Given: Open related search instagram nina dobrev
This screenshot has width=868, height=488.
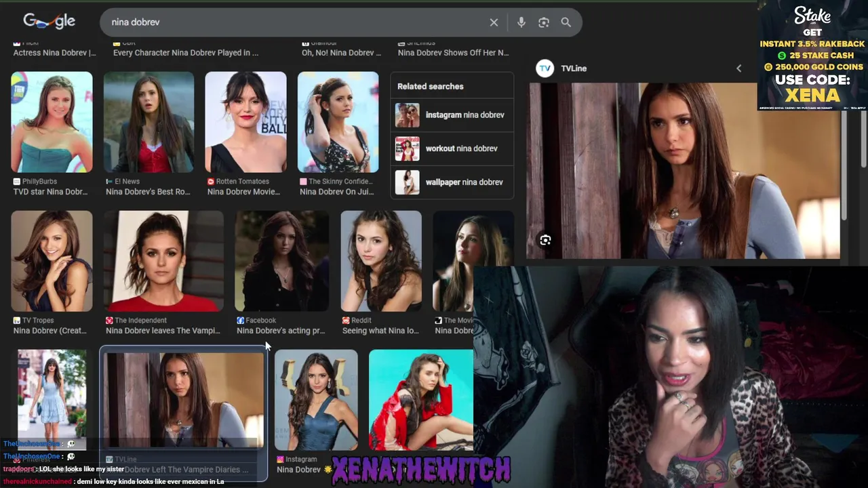Looking at the screenshot, I should tap(452, 115).
